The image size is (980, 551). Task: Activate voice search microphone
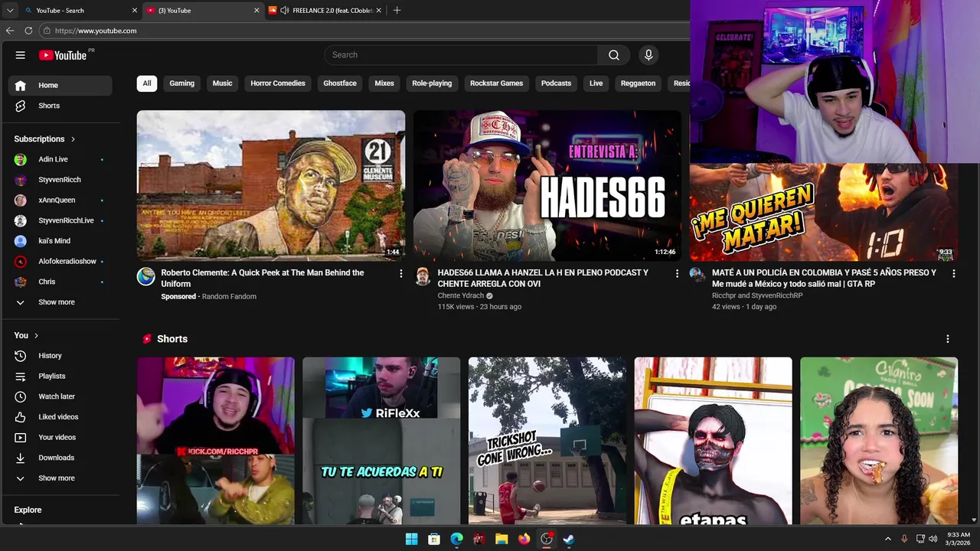[648, 55]
